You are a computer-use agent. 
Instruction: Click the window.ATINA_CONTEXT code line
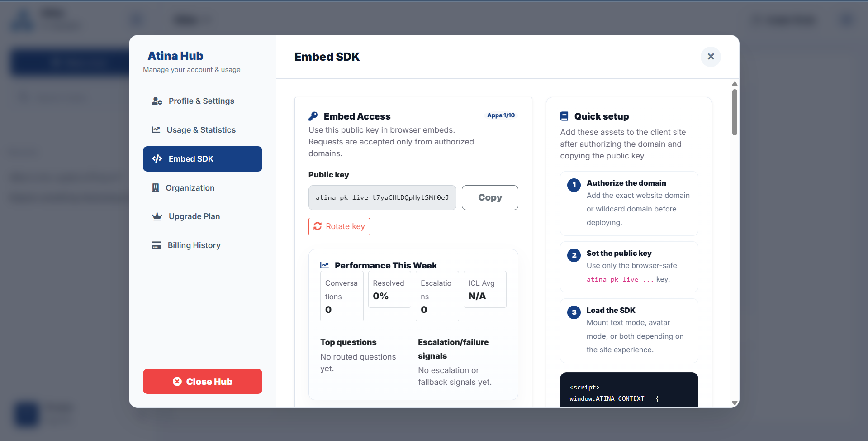(614, 398)
